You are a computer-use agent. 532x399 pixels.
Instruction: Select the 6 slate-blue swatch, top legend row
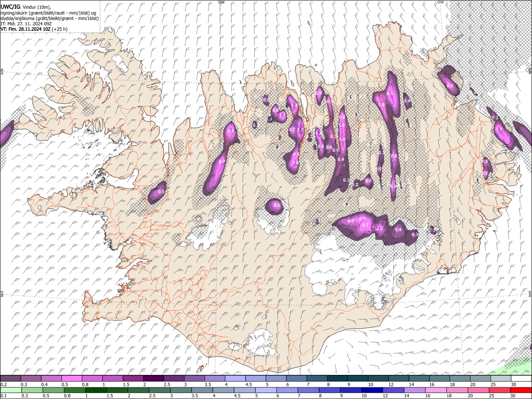[297, 379]
